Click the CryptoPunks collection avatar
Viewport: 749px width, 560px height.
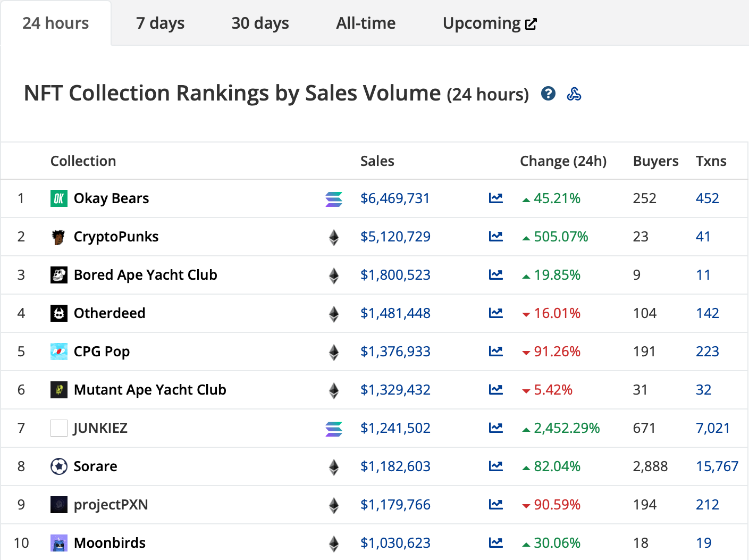(59, 237)
